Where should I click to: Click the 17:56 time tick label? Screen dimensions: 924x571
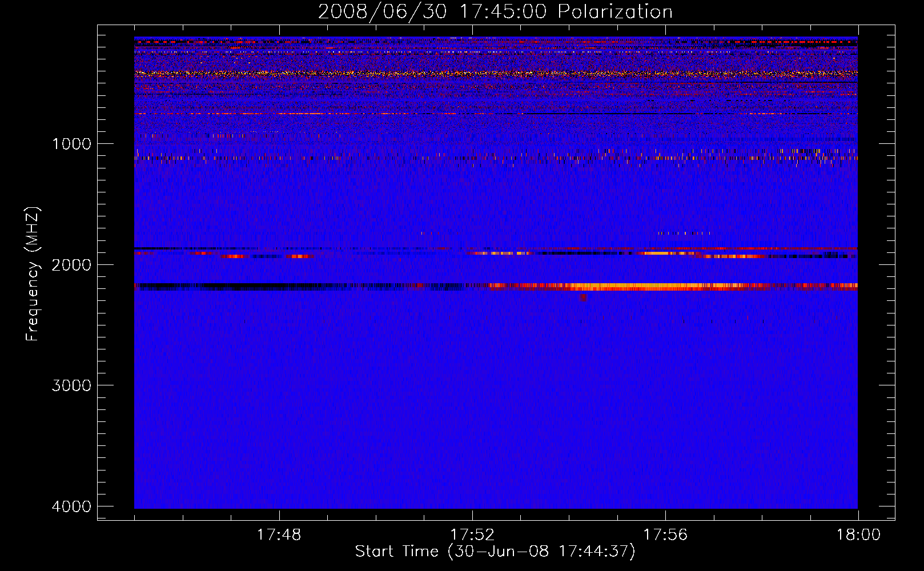(665, 535)
